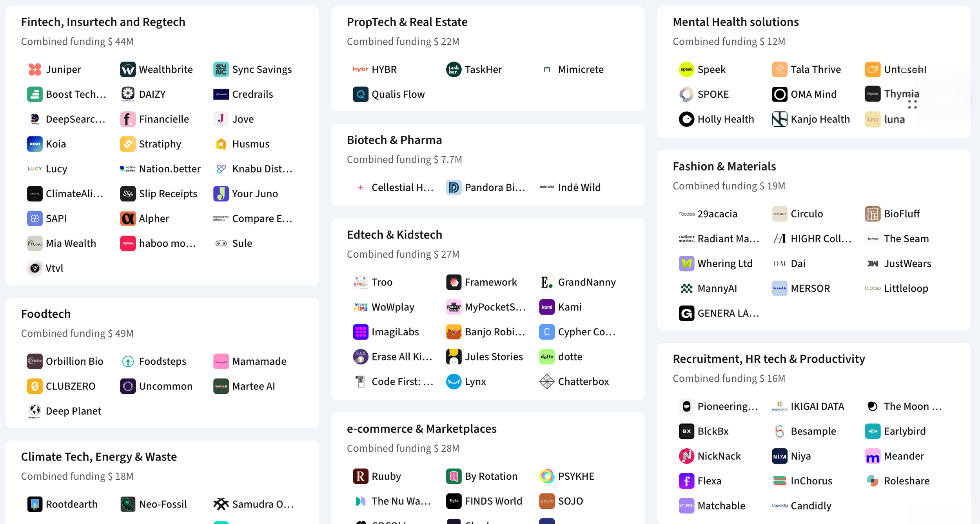This screenshot has height=524, width=980.
Task: Click the TaskHer round logo
Action: (x=454, y=69)
